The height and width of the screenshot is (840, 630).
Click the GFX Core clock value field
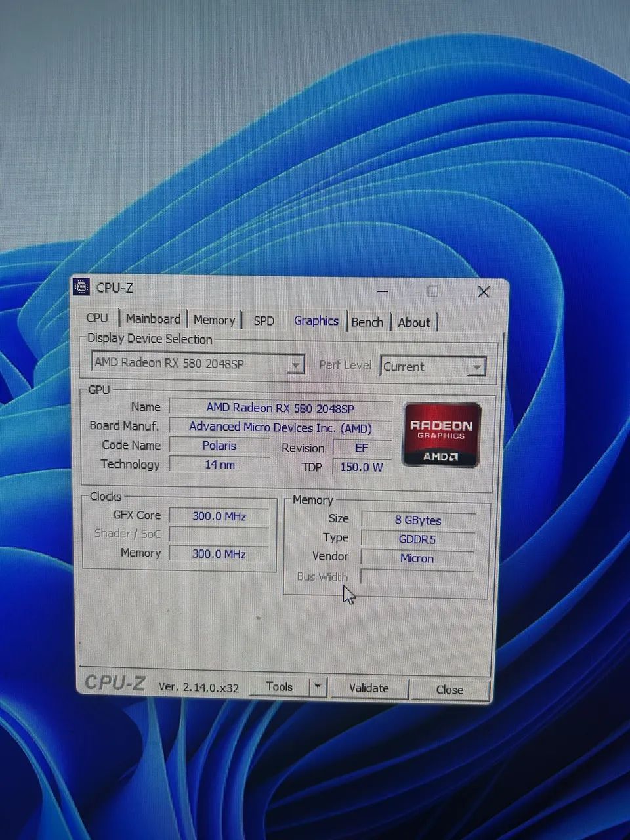[220, 516]
